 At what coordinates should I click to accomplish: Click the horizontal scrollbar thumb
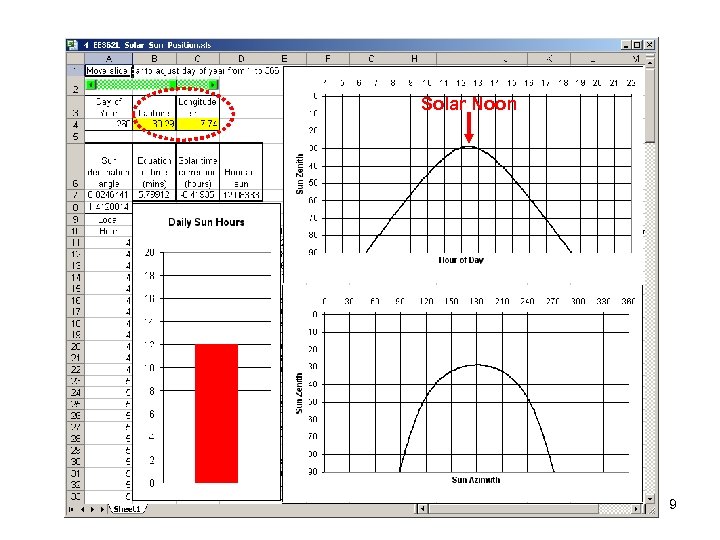point(513,509)
